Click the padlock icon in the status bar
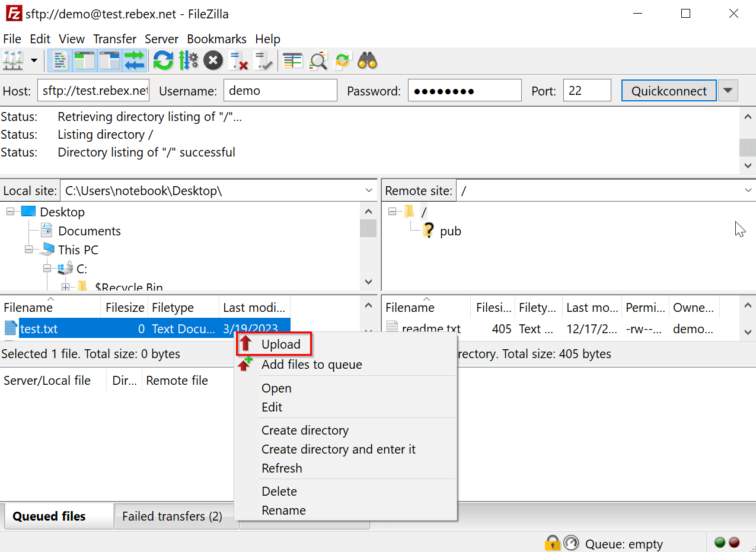The height and width of the screenshot is (552, 756). [553, 543]
